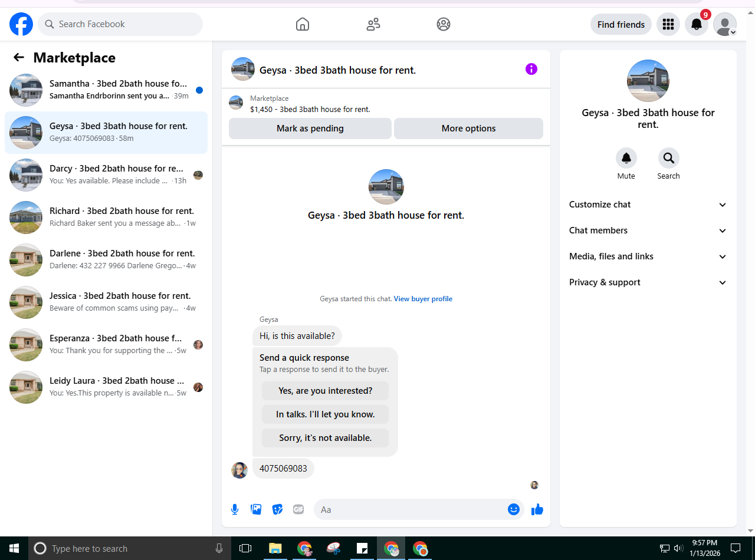
Task: Send 'Yes, are you interested?' quick response
Action: click(326, 391)
